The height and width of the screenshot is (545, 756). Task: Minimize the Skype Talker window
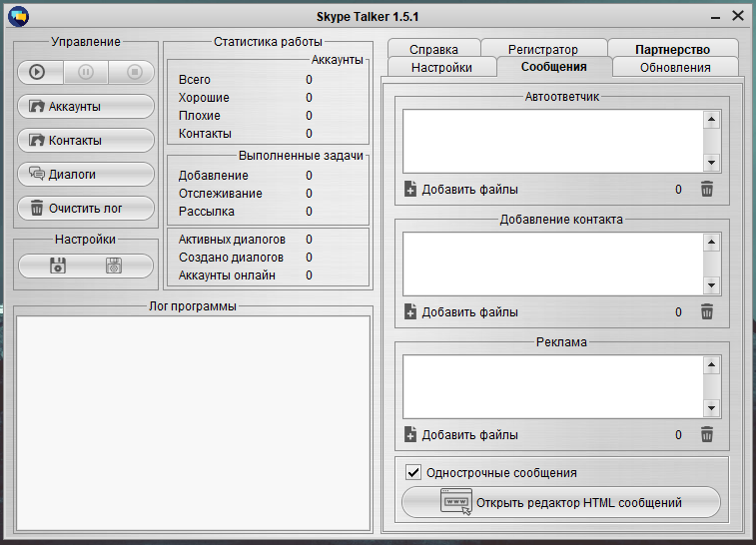715,17
